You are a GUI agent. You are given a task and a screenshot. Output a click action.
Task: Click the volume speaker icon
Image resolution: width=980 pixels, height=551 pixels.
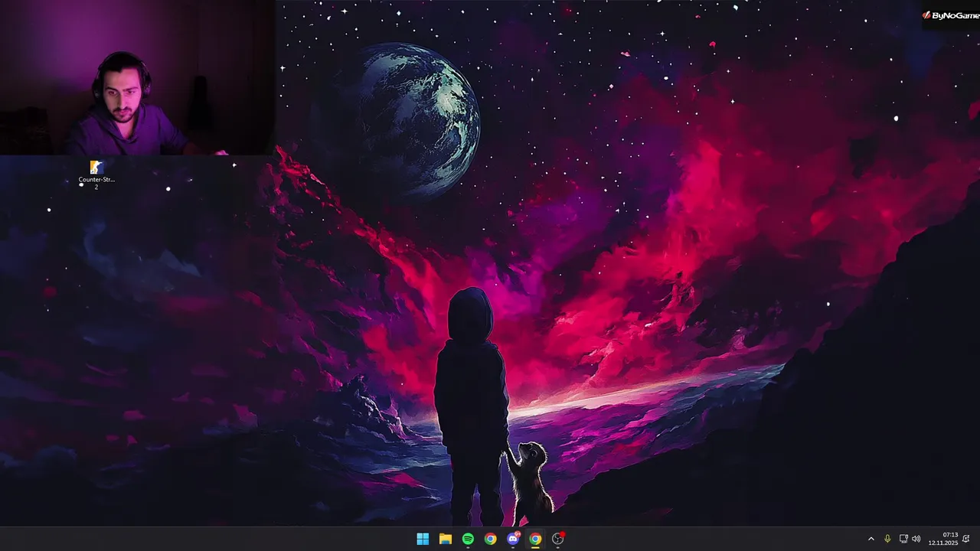pyautogui.click(x=916, y=539)
